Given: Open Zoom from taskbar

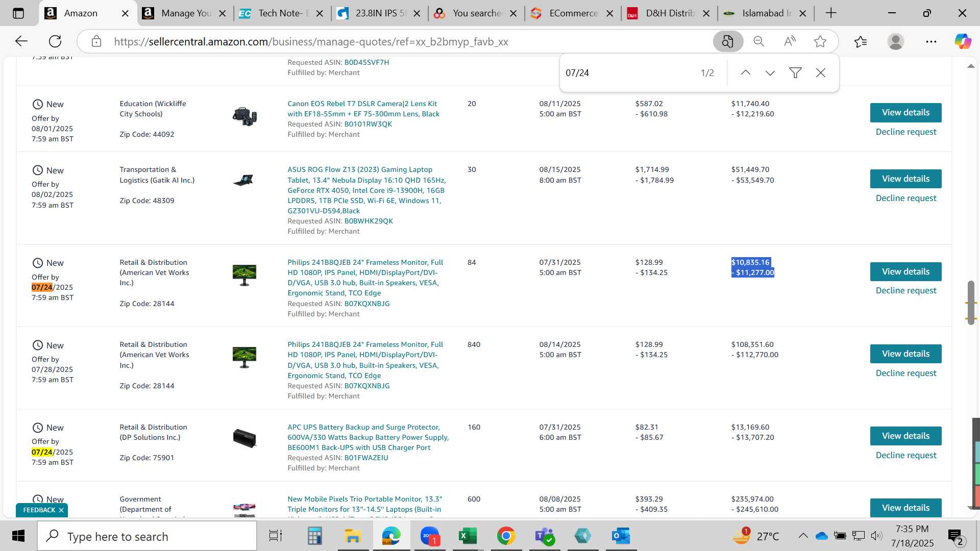Looking at the screenshot, I should (x=430, y=536).
